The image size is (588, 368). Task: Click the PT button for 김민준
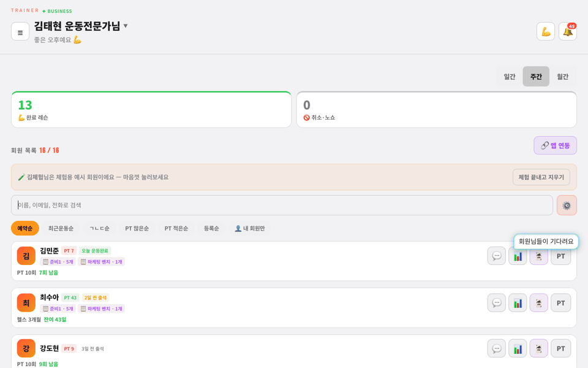pos(560,256)
